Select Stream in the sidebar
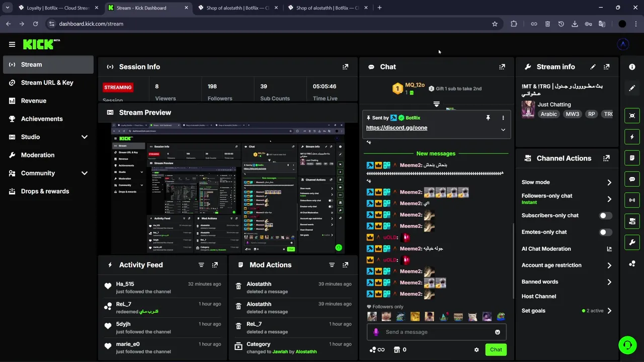The width and height of the screenshot is (644, 362). click(48, 64)
